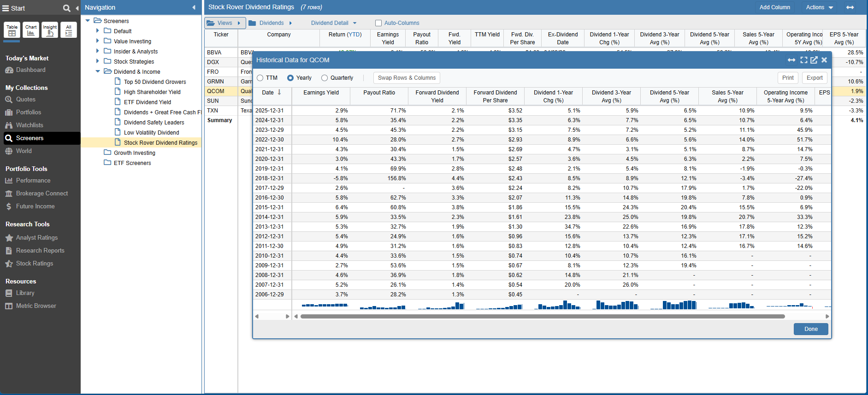The height and width of the screenshot is (395, 868).
Task: Select the Quarterly radio button
Action: click(x=325, y=78)
